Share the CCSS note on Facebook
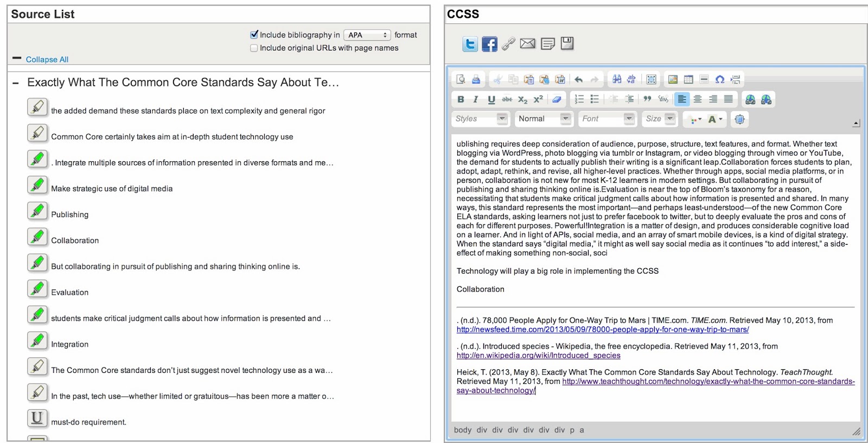 489,44
